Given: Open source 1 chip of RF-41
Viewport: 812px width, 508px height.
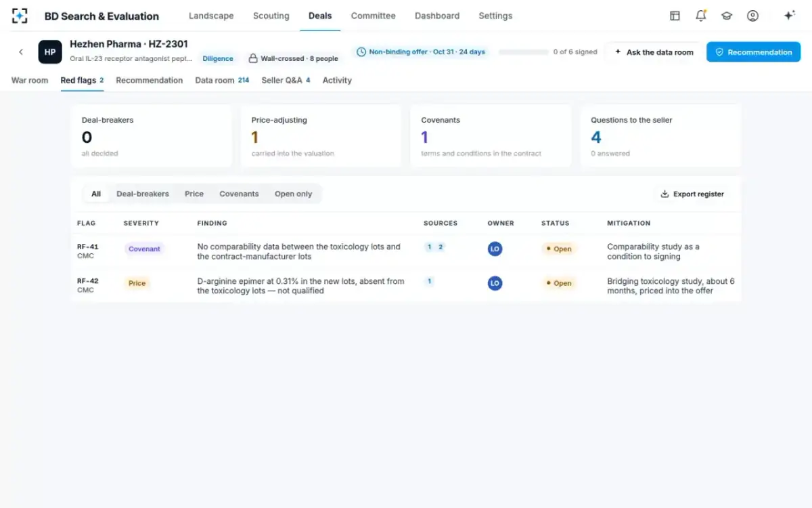Looking at the screenshot, I should click(429, 247).
